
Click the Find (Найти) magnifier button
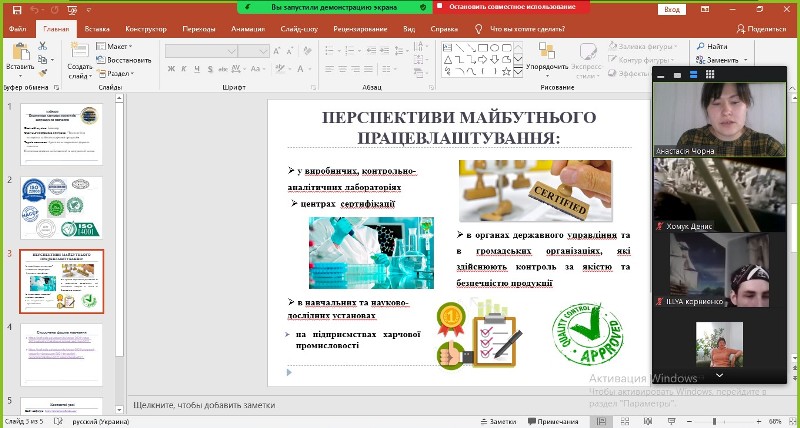tap(710, 46)
